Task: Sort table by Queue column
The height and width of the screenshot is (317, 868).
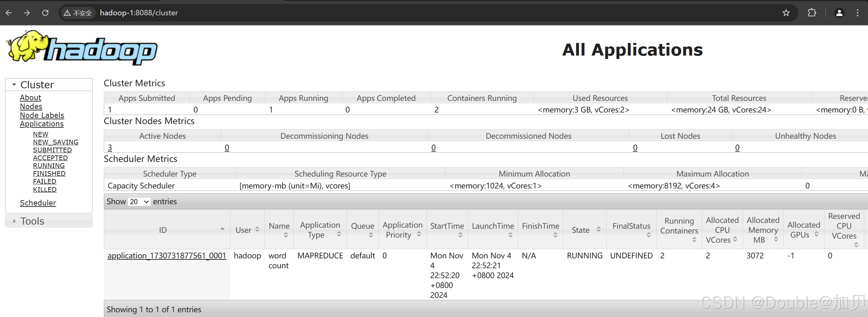Action: (x=371, y=235)
